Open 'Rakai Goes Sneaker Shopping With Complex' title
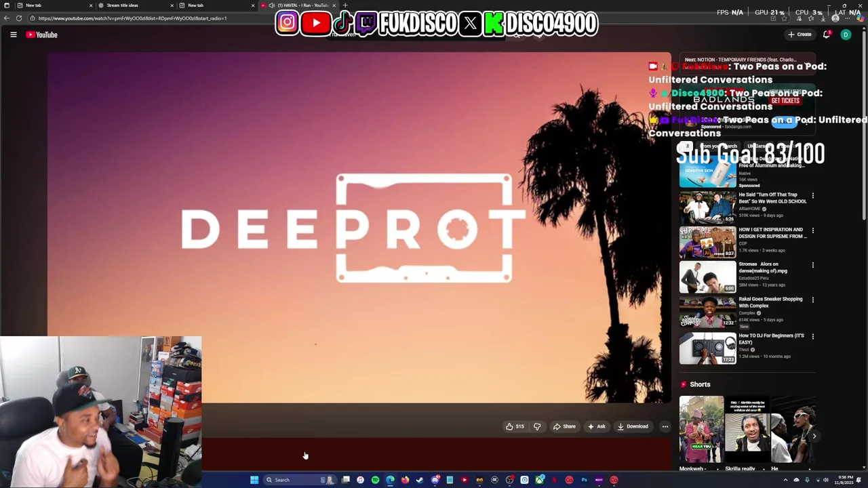 (x=770, y=302)
